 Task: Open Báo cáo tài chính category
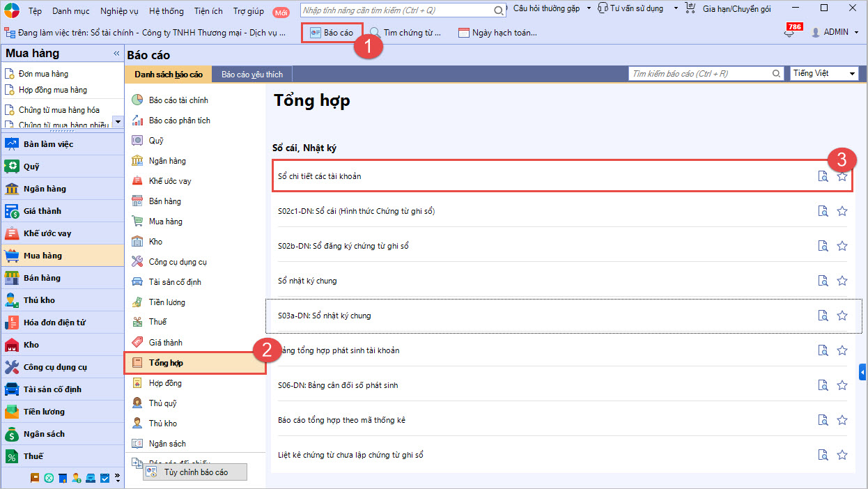coord(178,100)
